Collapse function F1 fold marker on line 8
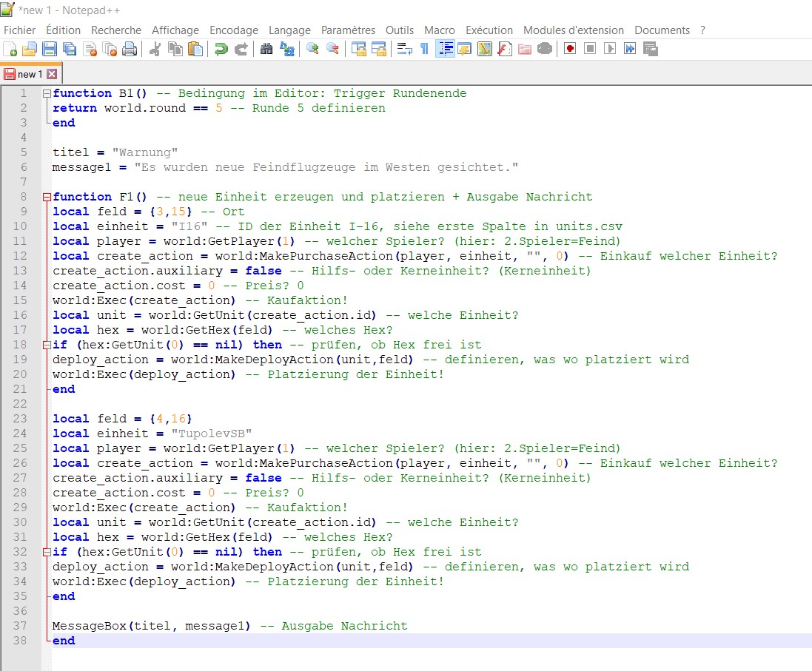Viewport: 812px width, 671px height. pyautogui.click(x=47, y=198)
